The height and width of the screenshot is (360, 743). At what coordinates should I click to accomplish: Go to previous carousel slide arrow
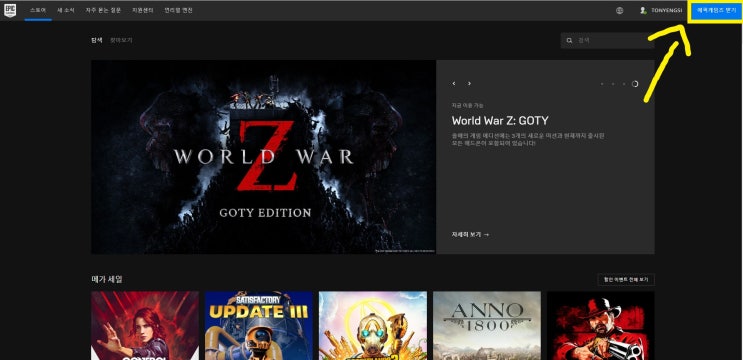point(454,83)
